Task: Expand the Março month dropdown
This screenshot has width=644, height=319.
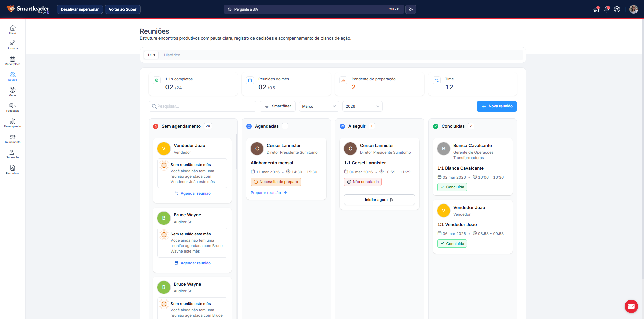Action: pyautogui.click(x=318, y=106)
